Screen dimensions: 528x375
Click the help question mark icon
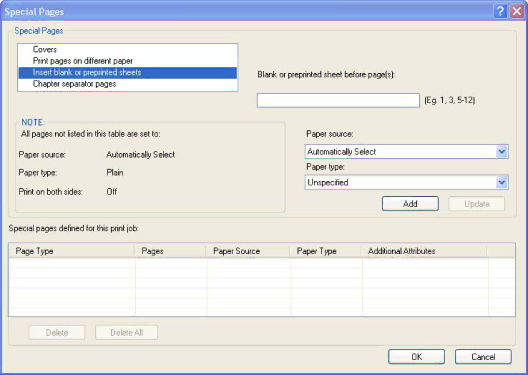(x=500, y=11)
